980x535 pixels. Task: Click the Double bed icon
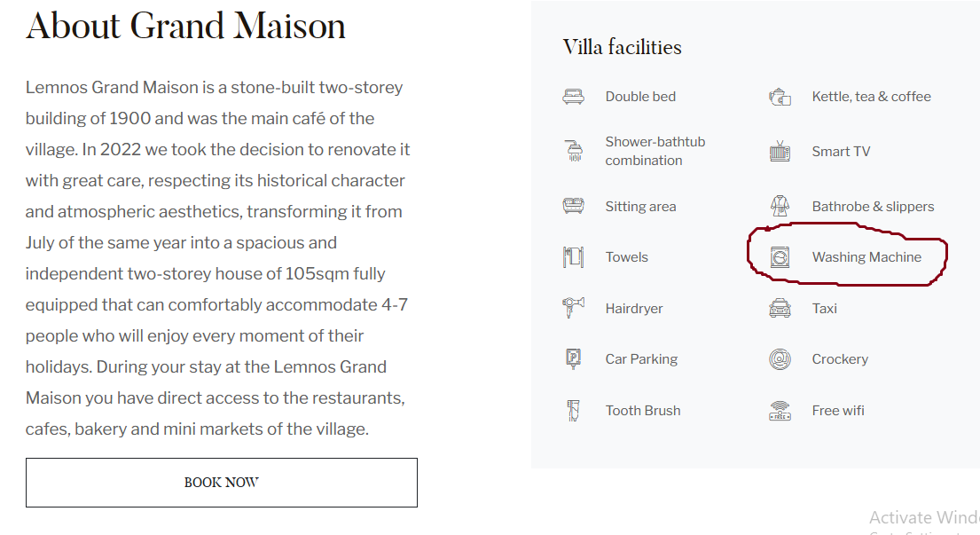coord(573,97)
